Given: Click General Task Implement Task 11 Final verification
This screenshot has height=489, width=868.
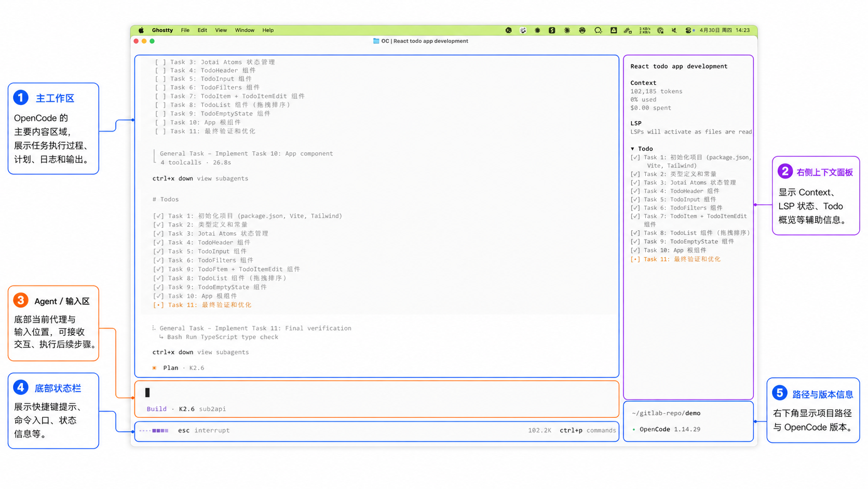Looking at the screenshot, I should (255, 328).
